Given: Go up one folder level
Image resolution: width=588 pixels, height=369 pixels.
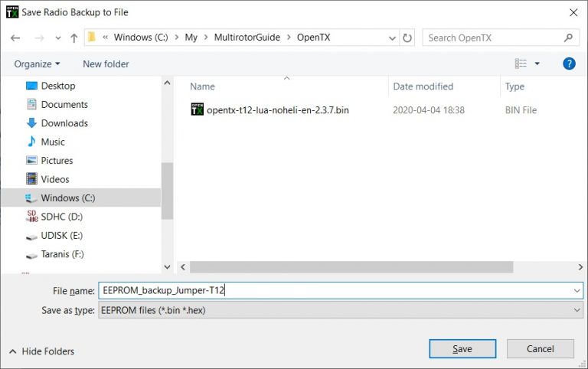Looking at the screenshot, I should (x=73, y=38).
